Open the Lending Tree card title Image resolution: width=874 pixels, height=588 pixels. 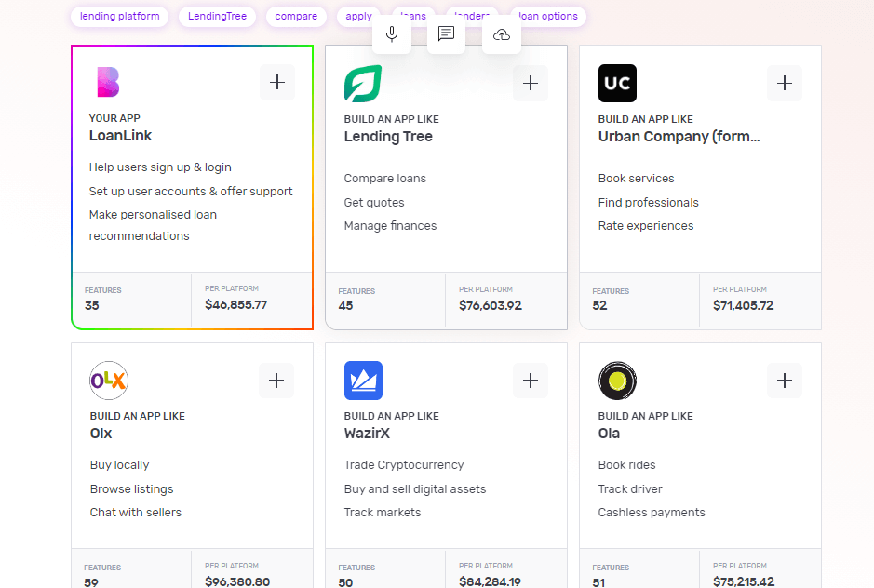(x=388, y=137)
